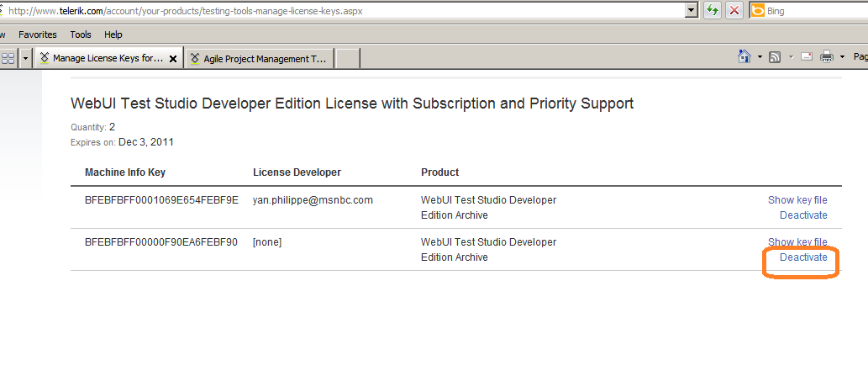
Task: Close the Manage License Keys tab
Action: pos(173,59)
